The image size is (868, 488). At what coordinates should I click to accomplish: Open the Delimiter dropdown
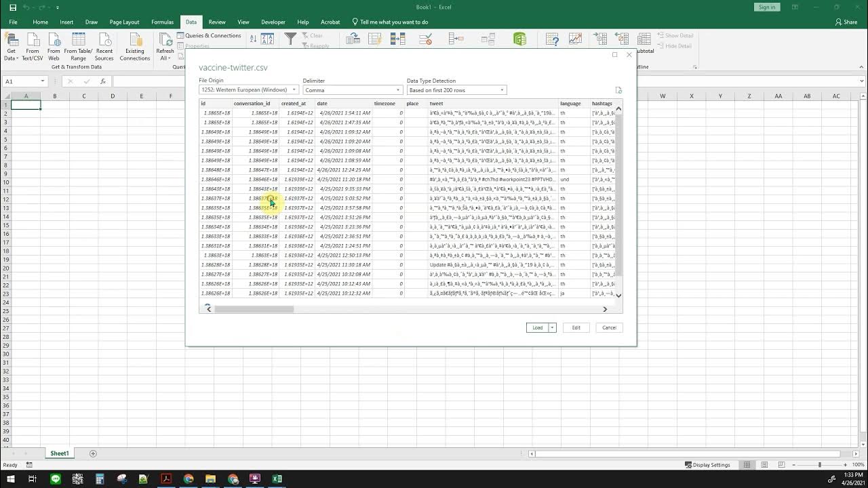point(353,90)
